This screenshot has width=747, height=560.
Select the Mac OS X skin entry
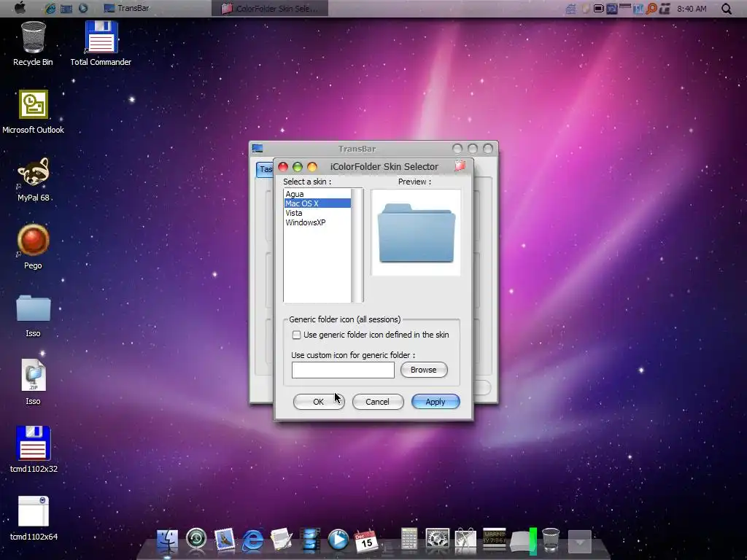click(x=317, y=203)
